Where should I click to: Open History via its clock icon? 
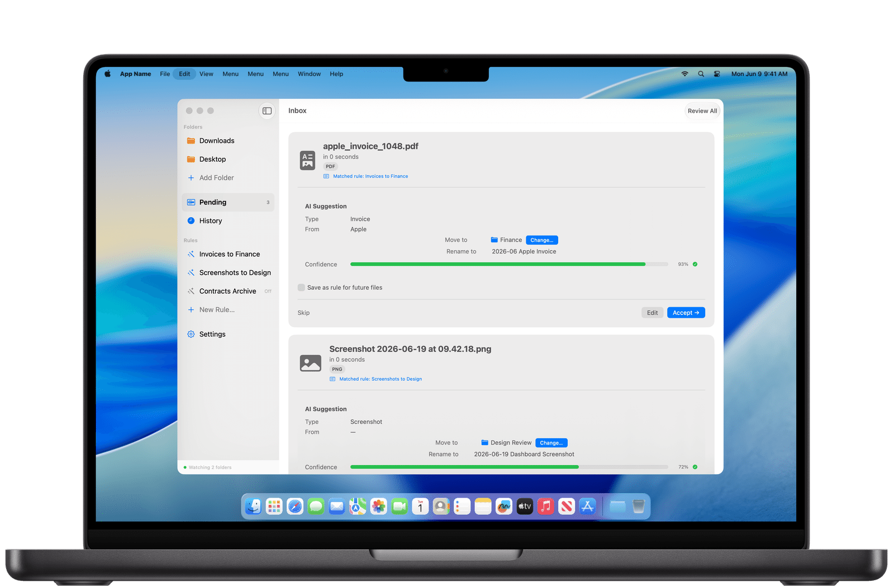coord(191,221)
